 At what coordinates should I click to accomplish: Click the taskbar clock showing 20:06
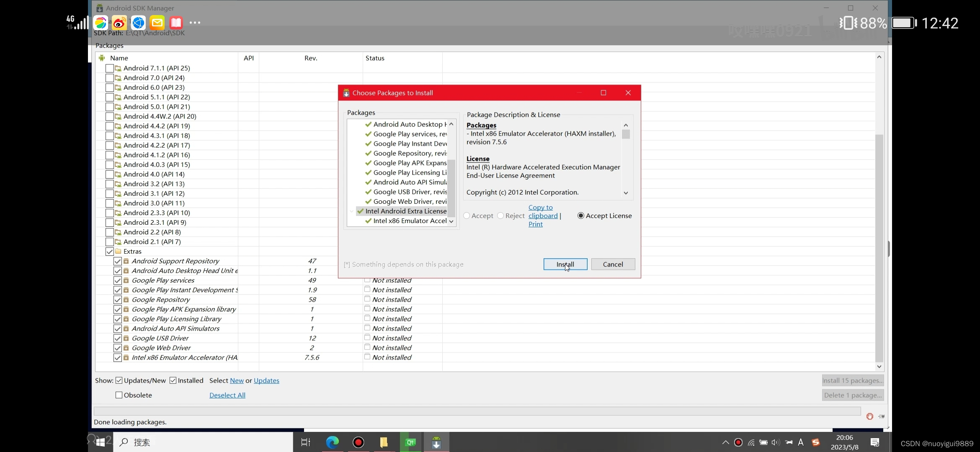(845, 442)
